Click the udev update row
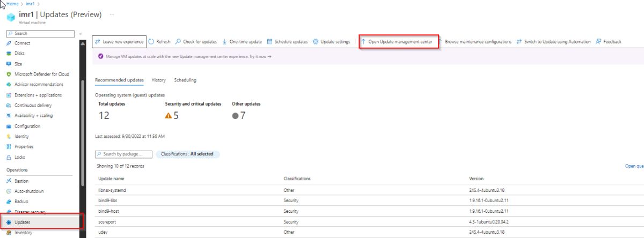The width and height of the screenshot is (644, 238). coord(369,232)
